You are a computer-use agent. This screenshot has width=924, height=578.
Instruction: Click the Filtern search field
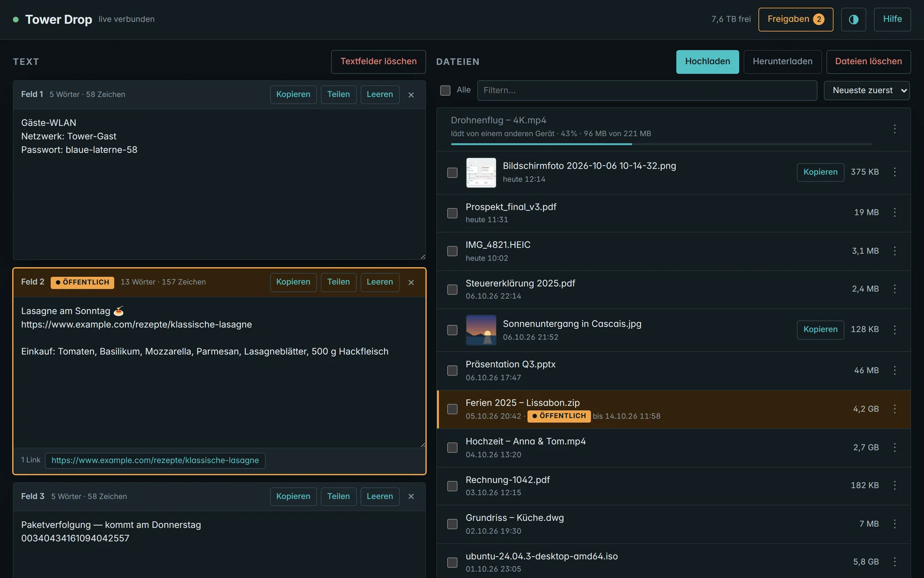tap(647, 91)
